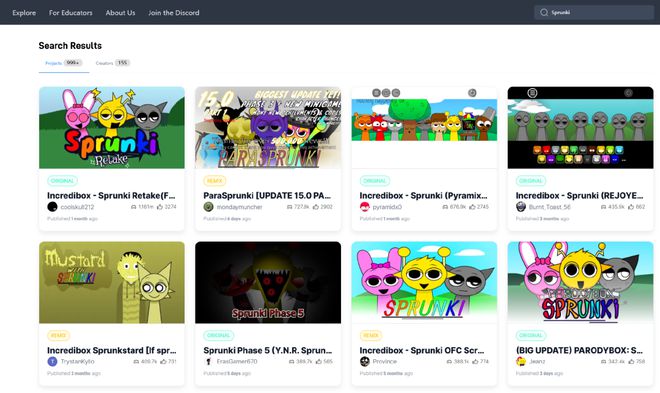
Task: Switch to the Projects tab
Action: [x=64, y=63]
